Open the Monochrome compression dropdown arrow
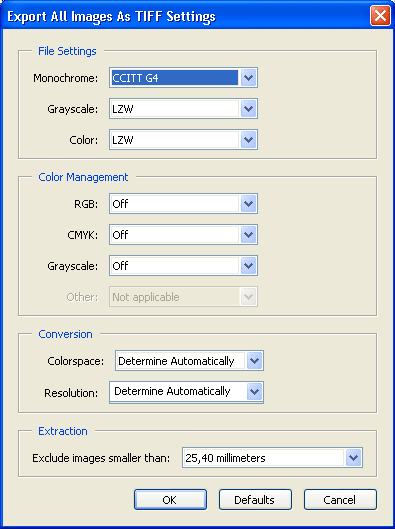Screen dimensions: 395x529 (x=248, y=78)
